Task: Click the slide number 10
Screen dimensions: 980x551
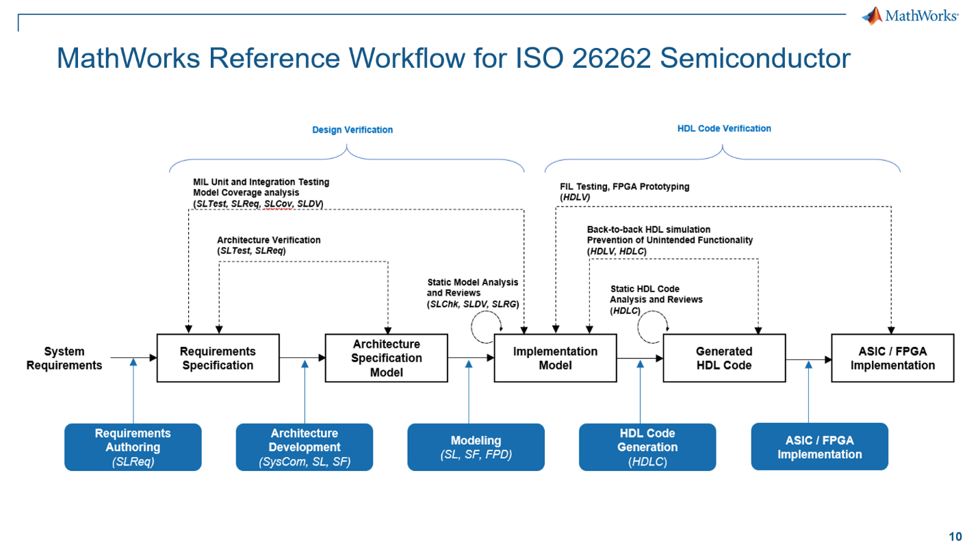Action: (955, 536)
